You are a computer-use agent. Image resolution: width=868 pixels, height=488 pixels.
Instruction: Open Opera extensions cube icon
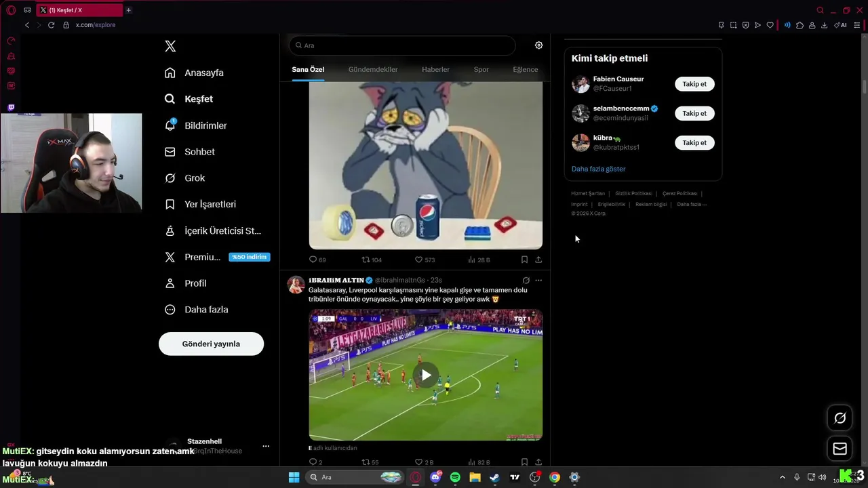pos(800,25)
